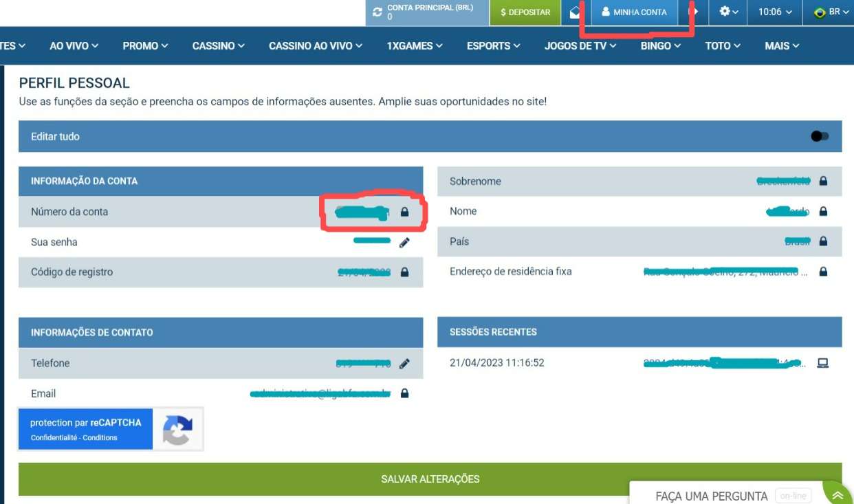Click the lock icon beside Email
The image size is (854, 504).
[x=404, y=393]
